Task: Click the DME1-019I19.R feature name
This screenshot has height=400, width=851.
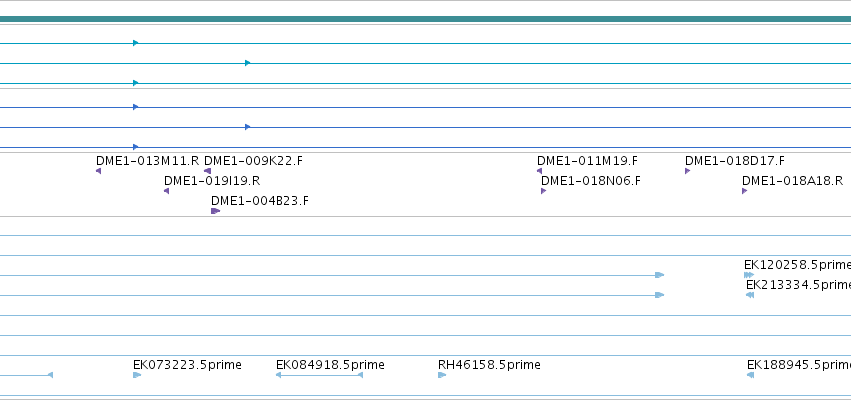Action: coord(212,181)
